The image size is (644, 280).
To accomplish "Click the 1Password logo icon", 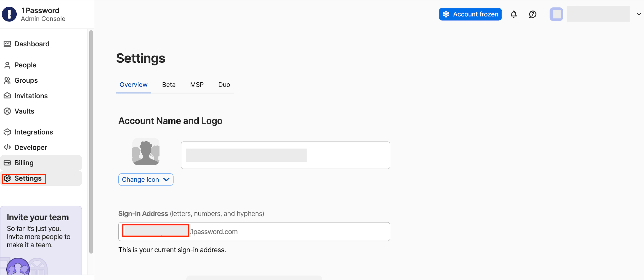I will pos(9,14).
